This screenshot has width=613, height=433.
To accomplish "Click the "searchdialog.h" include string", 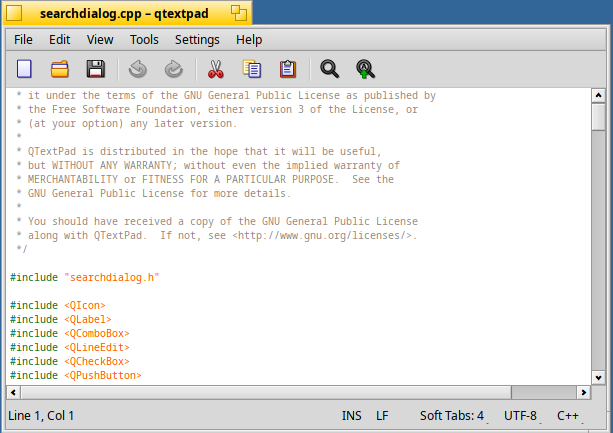I will pos(112,277).
